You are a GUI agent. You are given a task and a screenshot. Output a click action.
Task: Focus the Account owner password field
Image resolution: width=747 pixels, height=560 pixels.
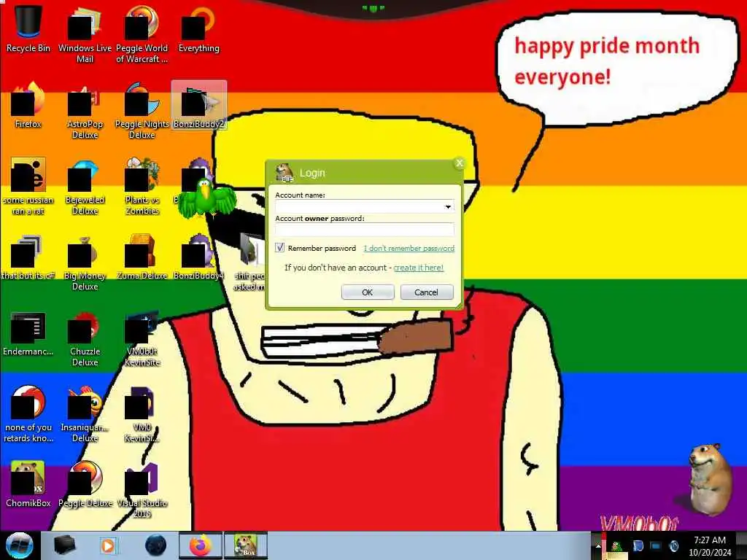click(365, 230)
